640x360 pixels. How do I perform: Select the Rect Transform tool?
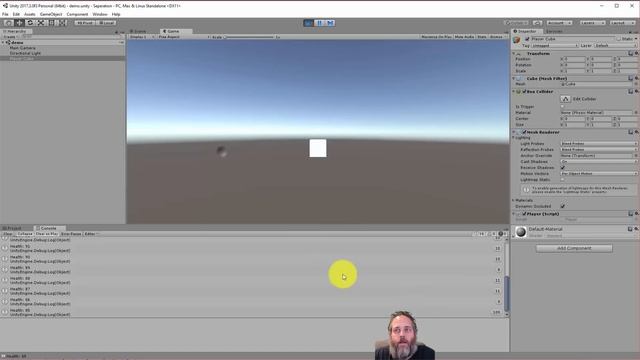[51, 23]
